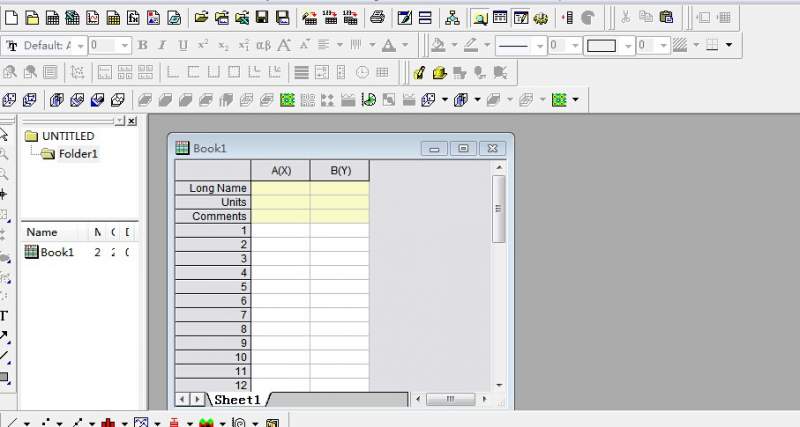Select the arrow drawing tool
The width and height of the screenshot is (800, 427).
tap(4, 335)
